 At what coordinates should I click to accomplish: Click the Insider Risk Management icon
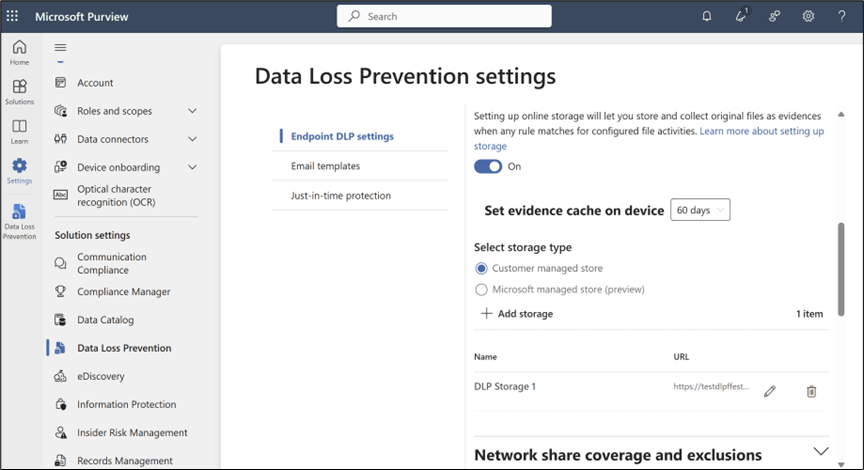[x=61, y=433]
